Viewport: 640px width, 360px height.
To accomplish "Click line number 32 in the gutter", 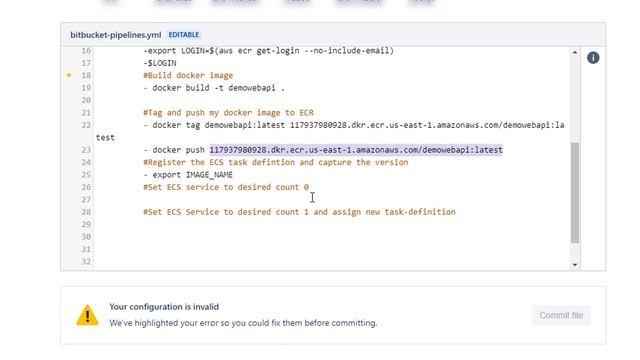I will 86,262.
